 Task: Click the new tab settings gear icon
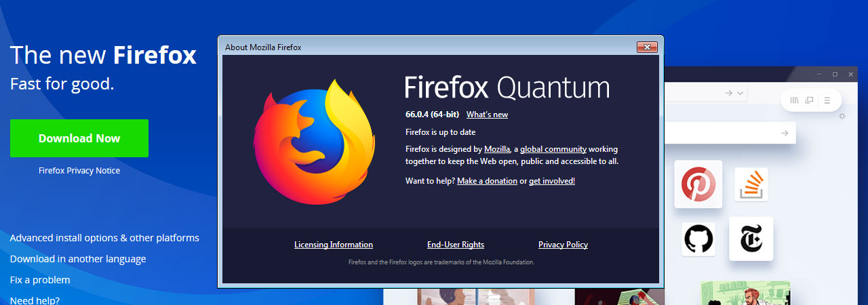tap(842, 117)
